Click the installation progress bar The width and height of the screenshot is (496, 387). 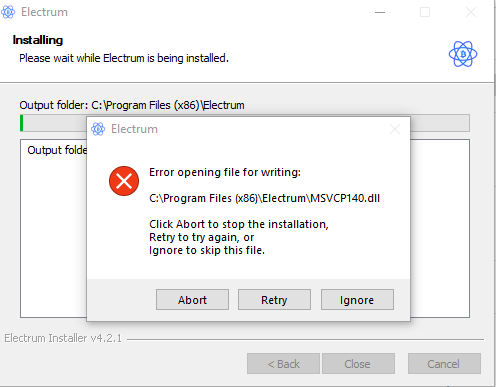tap(245, 123)
